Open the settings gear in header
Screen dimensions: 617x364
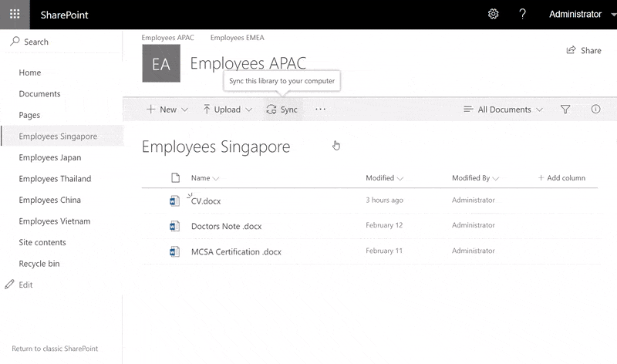pyautogui.click(x=494, y=14)
